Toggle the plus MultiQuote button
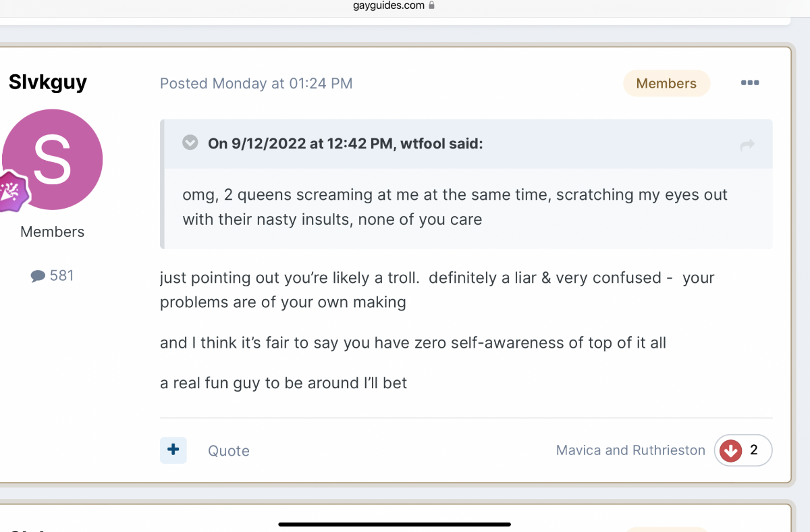Screen dimensions: 810x532 pyautogui.click(x=173, y=450)
